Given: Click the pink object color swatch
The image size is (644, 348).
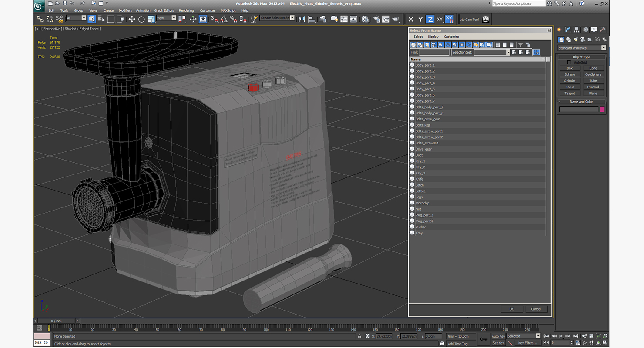Looking at the screenshot, I should click(602, 109).
